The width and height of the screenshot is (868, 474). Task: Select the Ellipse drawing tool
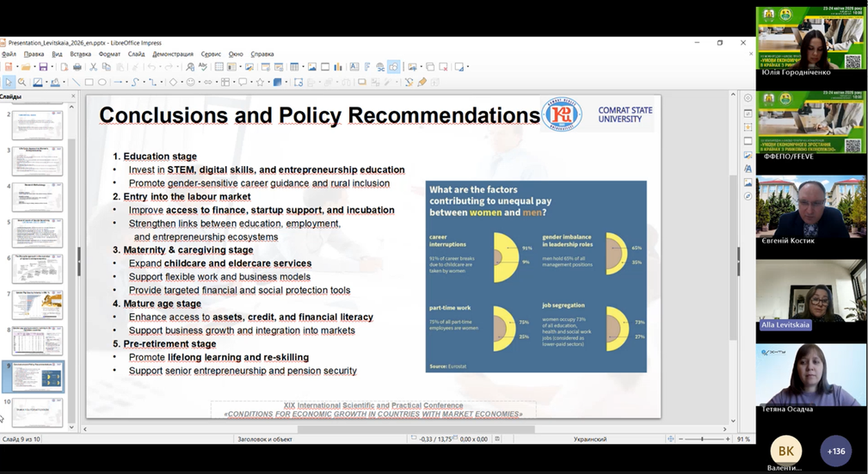(x=102, y=83)
